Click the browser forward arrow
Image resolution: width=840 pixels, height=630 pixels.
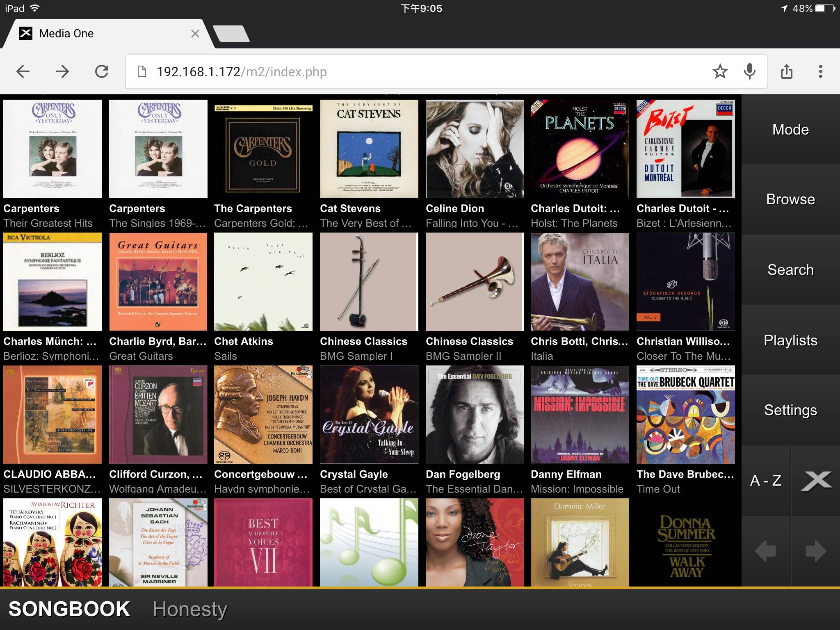62,72
